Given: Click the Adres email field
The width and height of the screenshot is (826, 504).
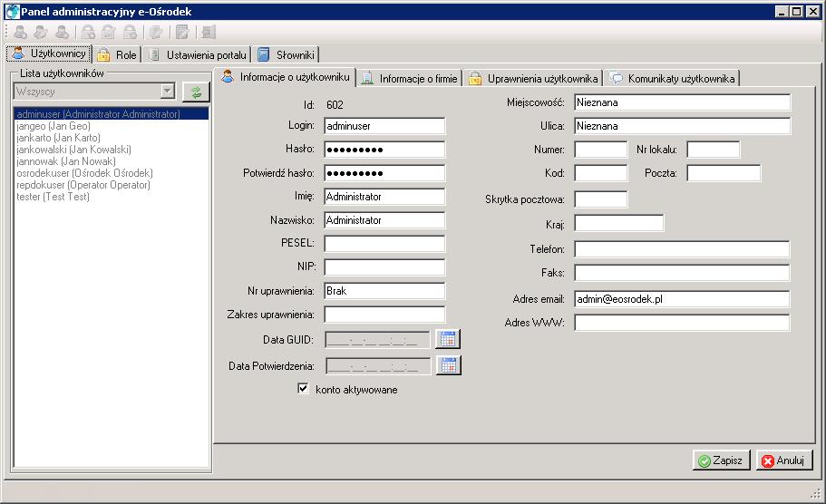Looking at the screenshot, I should pos(682,298).
